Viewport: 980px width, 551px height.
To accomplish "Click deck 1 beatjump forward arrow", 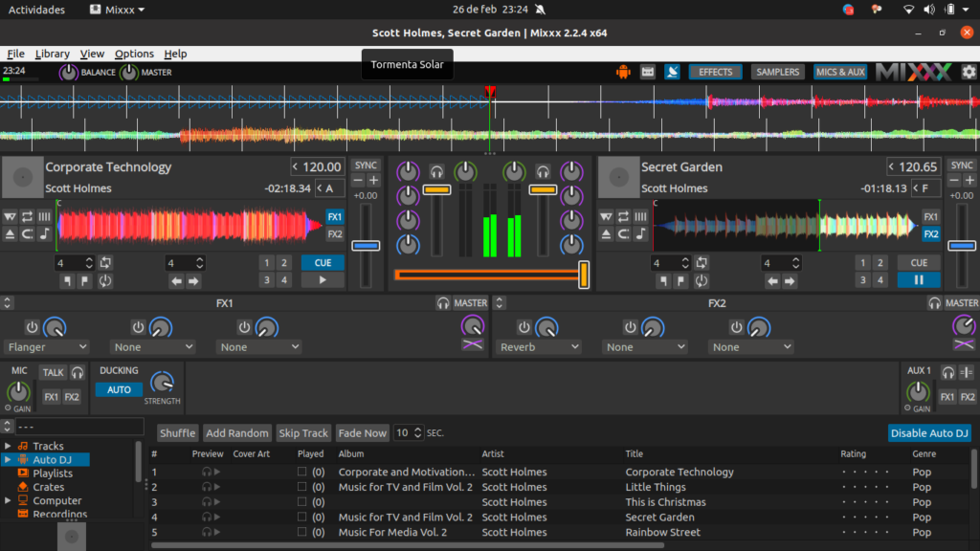I will click(193, 281).
